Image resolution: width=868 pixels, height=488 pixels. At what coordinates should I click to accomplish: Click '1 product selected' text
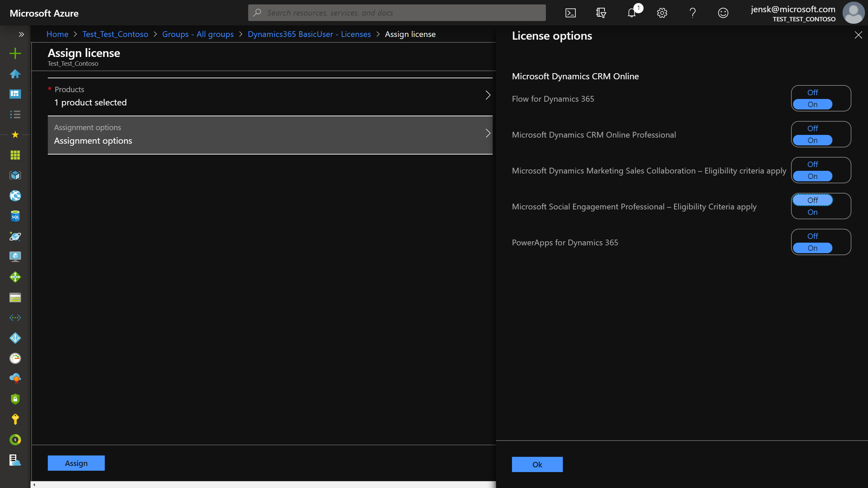[x=91, y=102]
